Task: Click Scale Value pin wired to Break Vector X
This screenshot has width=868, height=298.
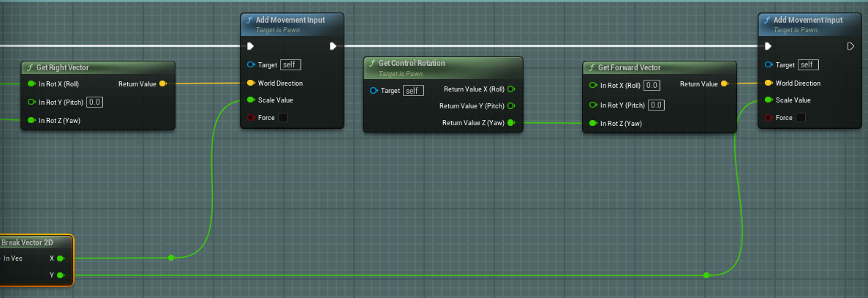Action: tap(251, 100)
